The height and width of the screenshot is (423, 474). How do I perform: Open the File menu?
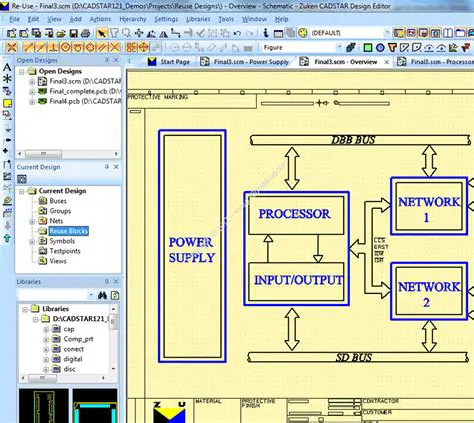(14, 19)
